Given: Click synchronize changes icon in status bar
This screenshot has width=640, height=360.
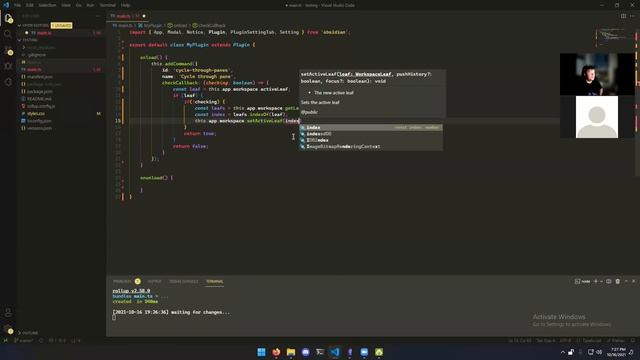Looking at the screenshot, I should coord(41,340).
